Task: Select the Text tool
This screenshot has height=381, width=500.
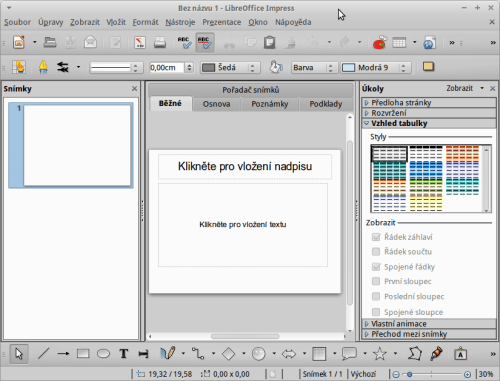Action: pyautogui.click(x=124, y=354)
